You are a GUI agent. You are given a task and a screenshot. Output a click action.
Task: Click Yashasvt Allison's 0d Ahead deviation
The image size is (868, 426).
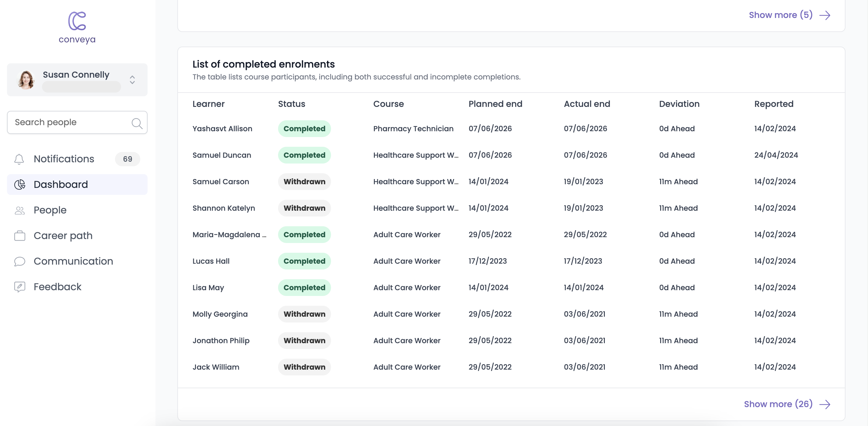677,129
